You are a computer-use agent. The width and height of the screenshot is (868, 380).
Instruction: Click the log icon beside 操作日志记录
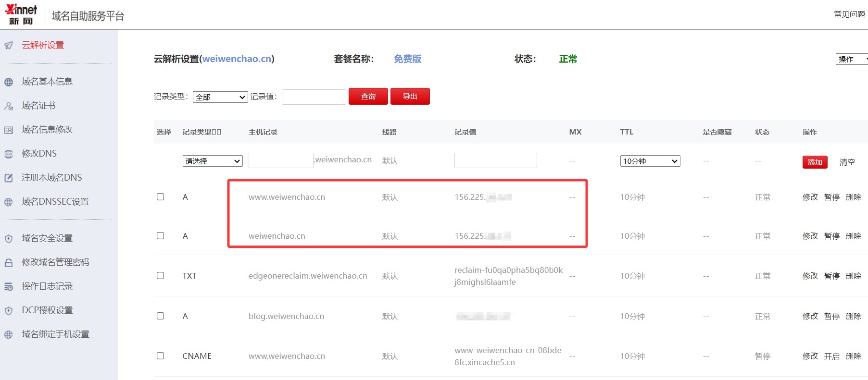tap(9, 287)
